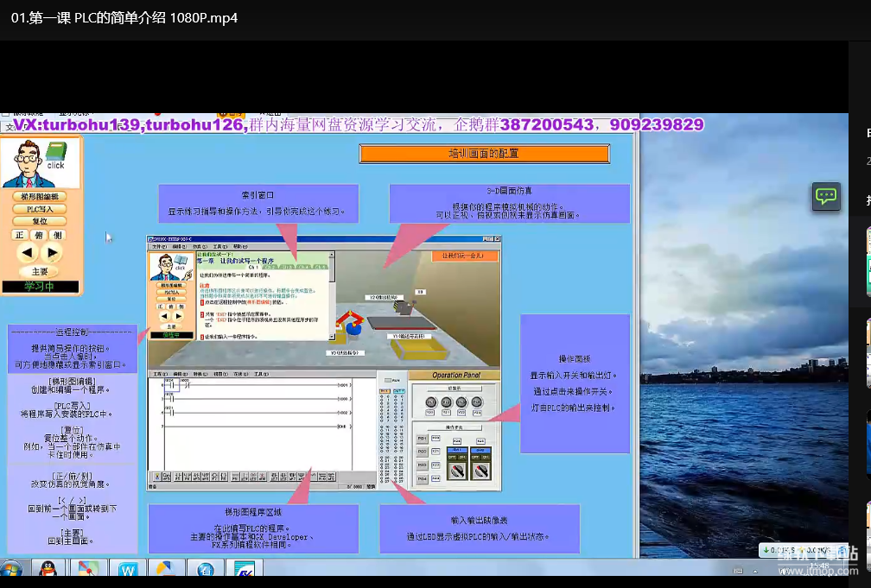Open the blue circular taskbar icon
The image size is (871, 588).
206,569
